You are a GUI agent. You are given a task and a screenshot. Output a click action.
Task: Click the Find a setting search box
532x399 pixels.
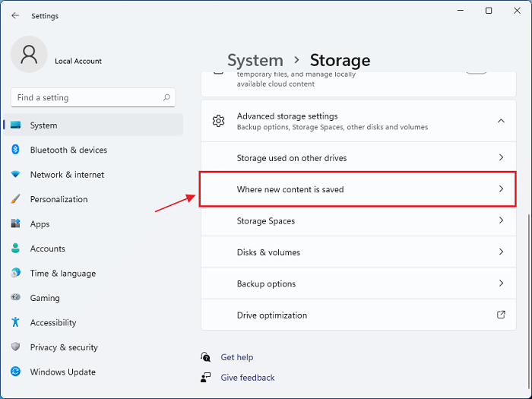click(x=87, y=97)
